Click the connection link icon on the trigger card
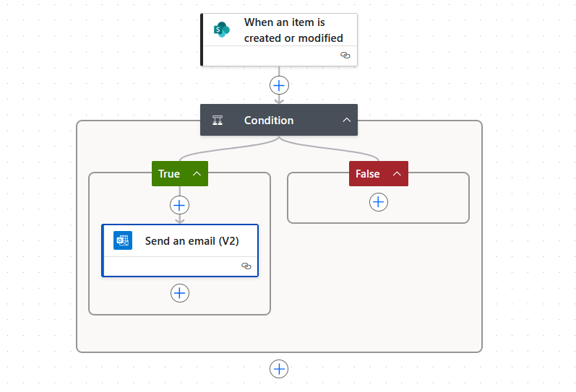The image size is (576, 392). 345,56
